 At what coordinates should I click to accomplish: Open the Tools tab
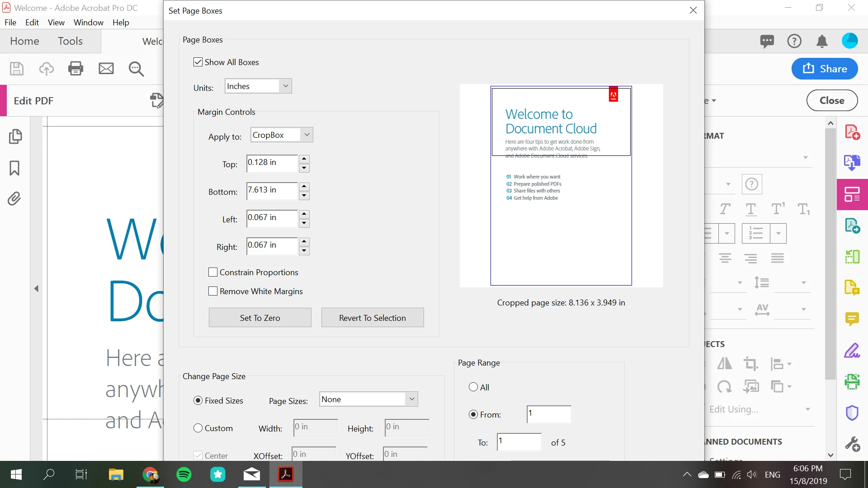(x=70, y=41)
